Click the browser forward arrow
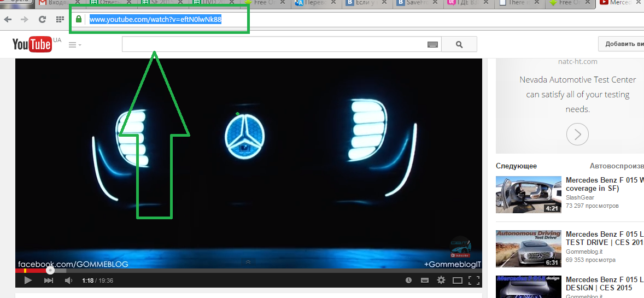Screen dimensions: 644x298 tap(25, 19)
